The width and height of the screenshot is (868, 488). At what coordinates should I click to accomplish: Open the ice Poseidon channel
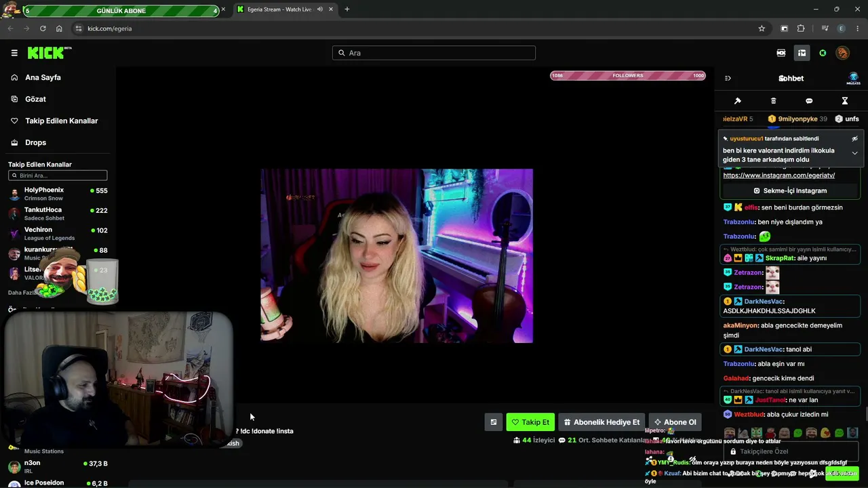(58, 483)
